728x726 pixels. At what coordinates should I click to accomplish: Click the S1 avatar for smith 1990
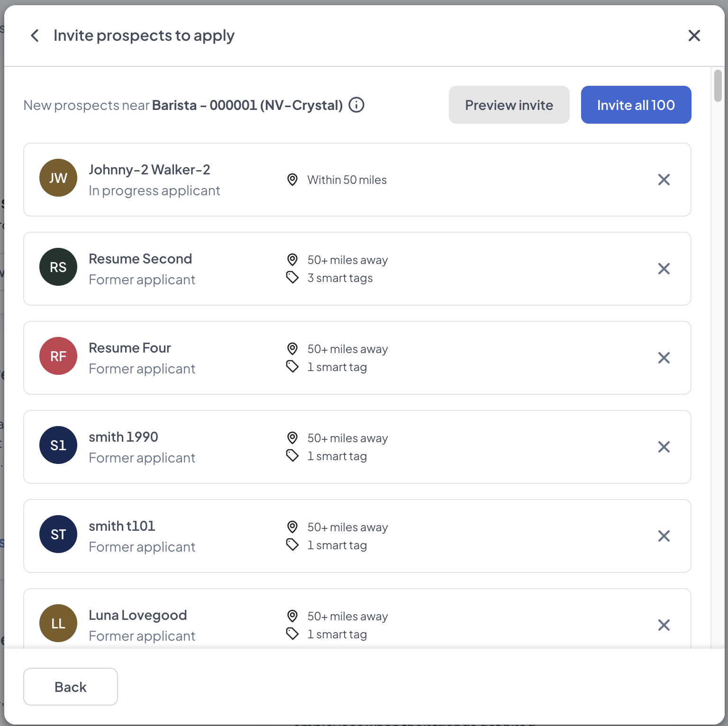[58, 445]
